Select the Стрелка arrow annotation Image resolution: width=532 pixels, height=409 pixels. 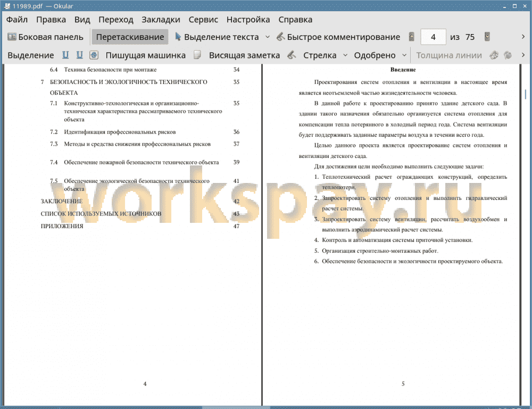320,55
